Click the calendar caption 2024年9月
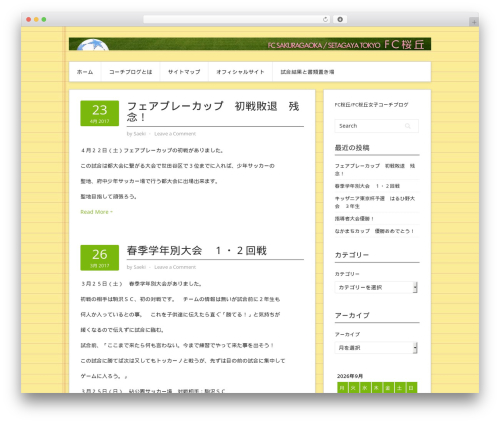500x423 pixels. point(350,376)
